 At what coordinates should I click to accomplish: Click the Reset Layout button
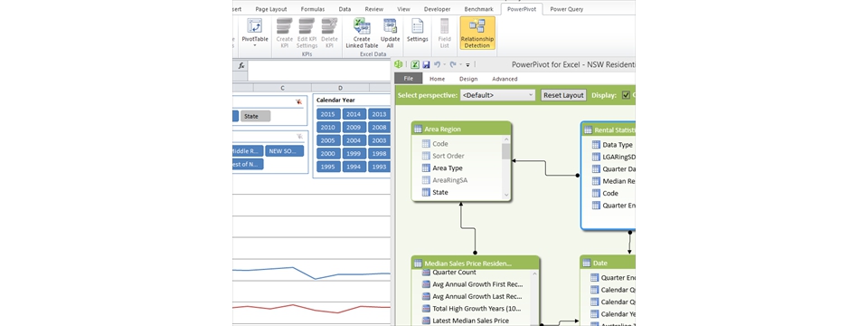click(x=563, y=95)
